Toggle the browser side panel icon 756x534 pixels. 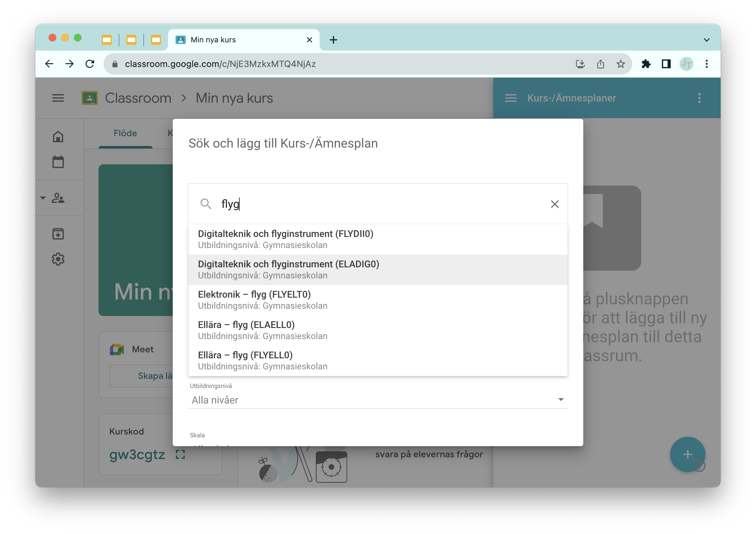[666, 64]
